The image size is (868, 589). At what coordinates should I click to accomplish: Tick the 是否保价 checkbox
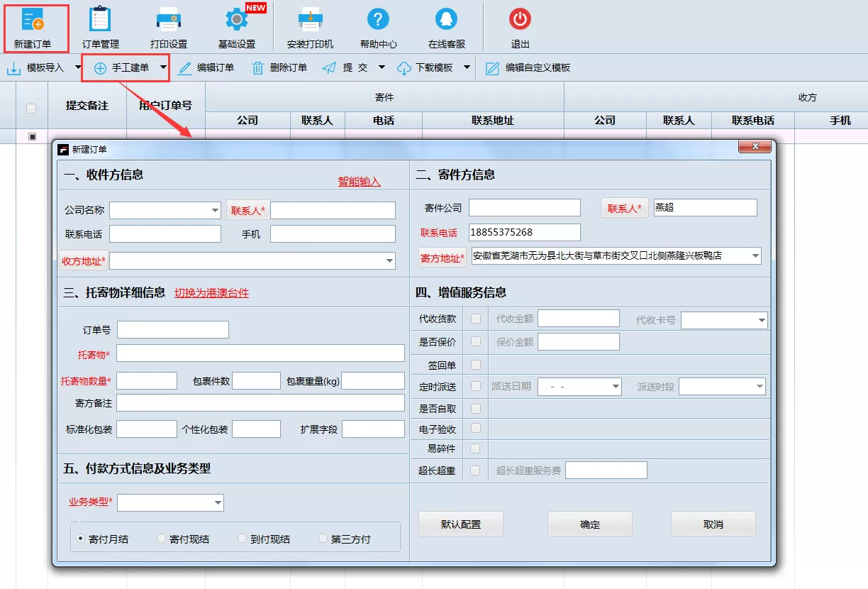pos(476,341)
